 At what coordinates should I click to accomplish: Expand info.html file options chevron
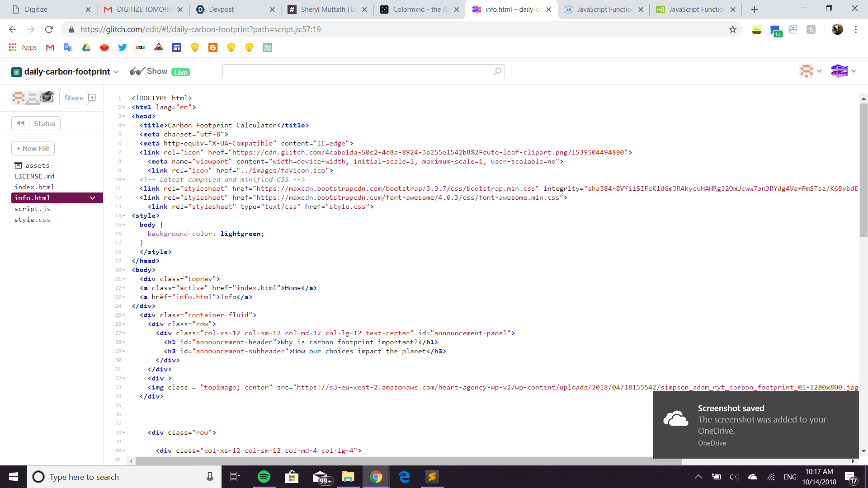92,198
